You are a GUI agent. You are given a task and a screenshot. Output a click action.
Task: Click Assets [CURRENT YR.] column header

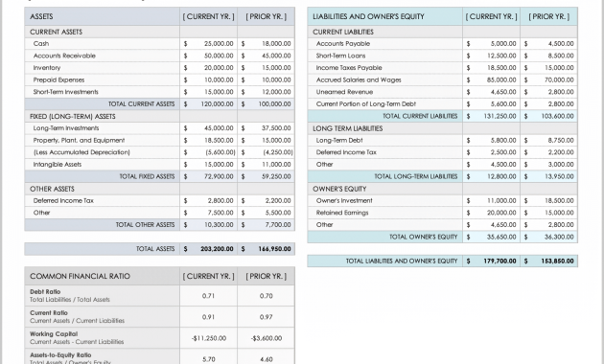208,16
